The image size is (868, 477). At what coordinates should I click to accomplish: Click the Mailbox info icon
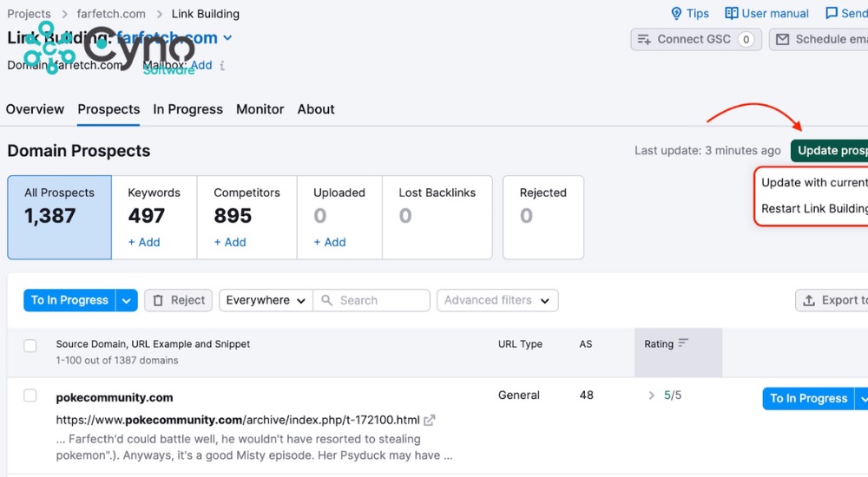[222, 65]
